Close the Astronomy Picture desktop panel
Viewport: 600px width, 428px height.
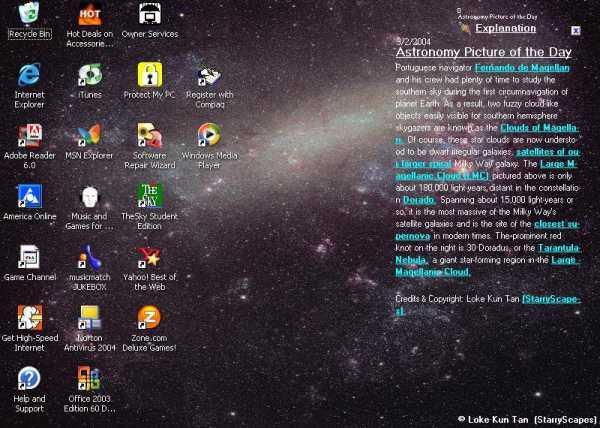(x=576, y=31)
